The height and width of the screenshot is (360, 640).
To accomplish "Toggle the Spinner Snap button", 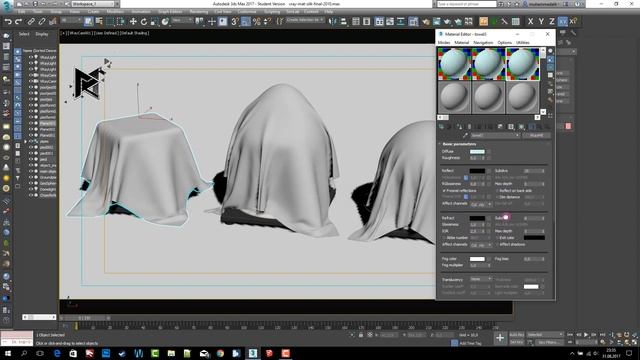I will pyautogui.click(x=267, y=22).
